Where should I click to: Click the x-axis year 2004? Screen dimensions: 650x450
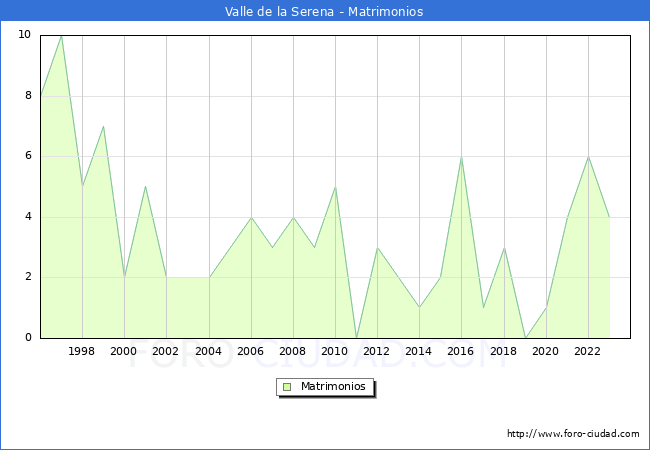(x=209, y=351)
